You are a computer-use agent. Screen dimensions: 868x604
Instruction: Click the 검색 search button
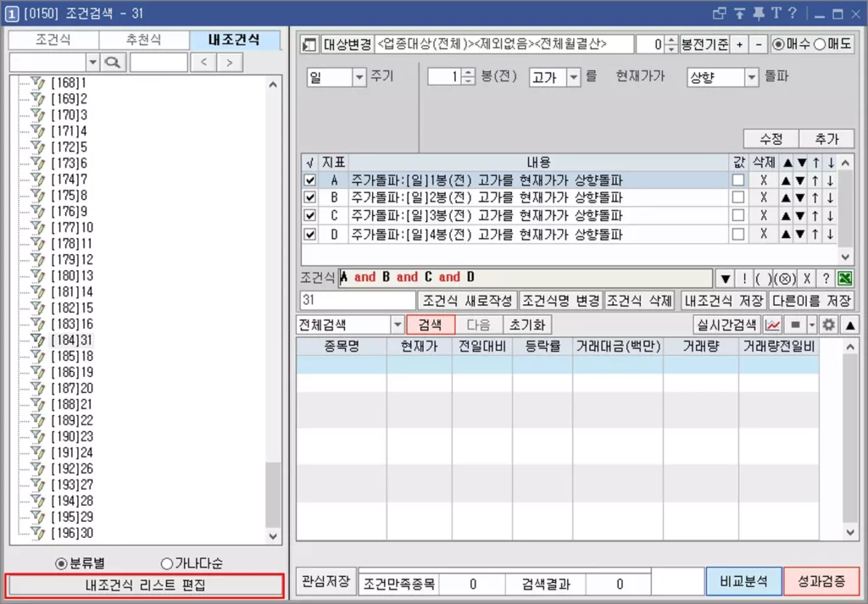point(430,325)
